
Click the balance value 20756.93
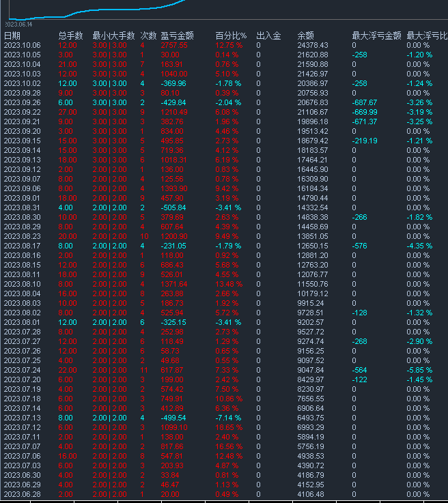click(x=313, y=93)
